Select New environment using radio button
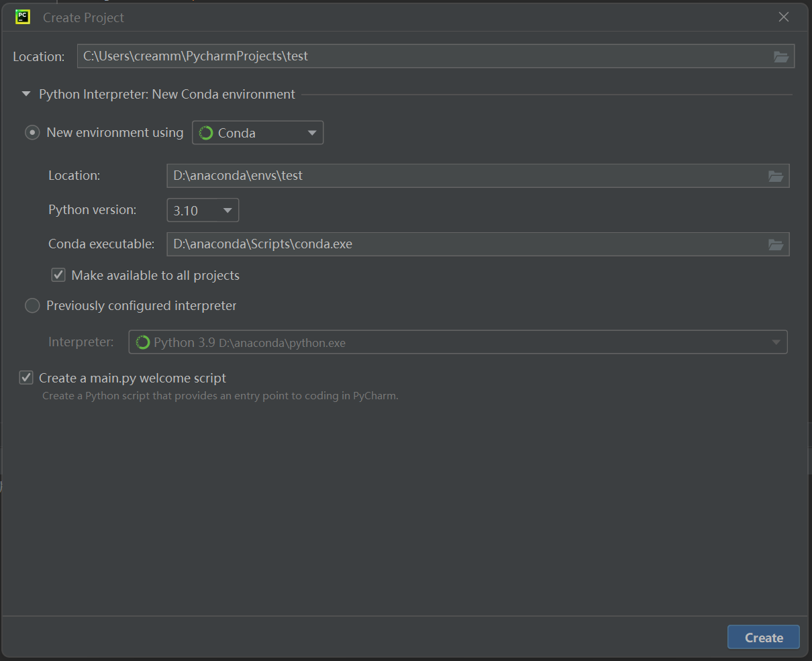 32,133
